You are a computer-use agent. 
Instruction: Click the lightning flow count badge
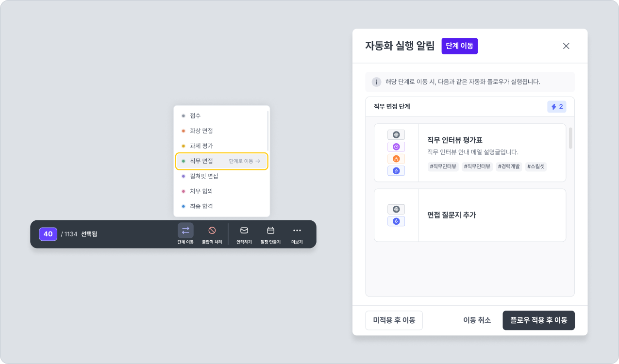click(556, 107)
